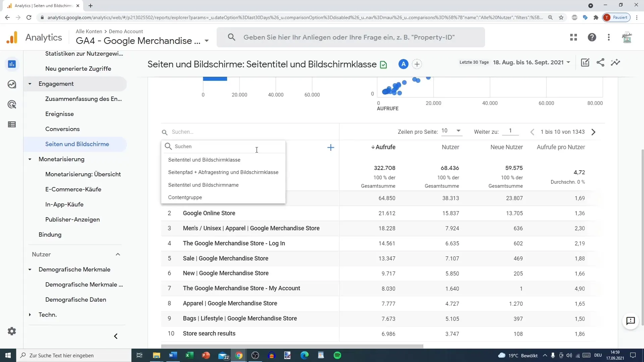Click the table Suchen... search field

[250, 132]
